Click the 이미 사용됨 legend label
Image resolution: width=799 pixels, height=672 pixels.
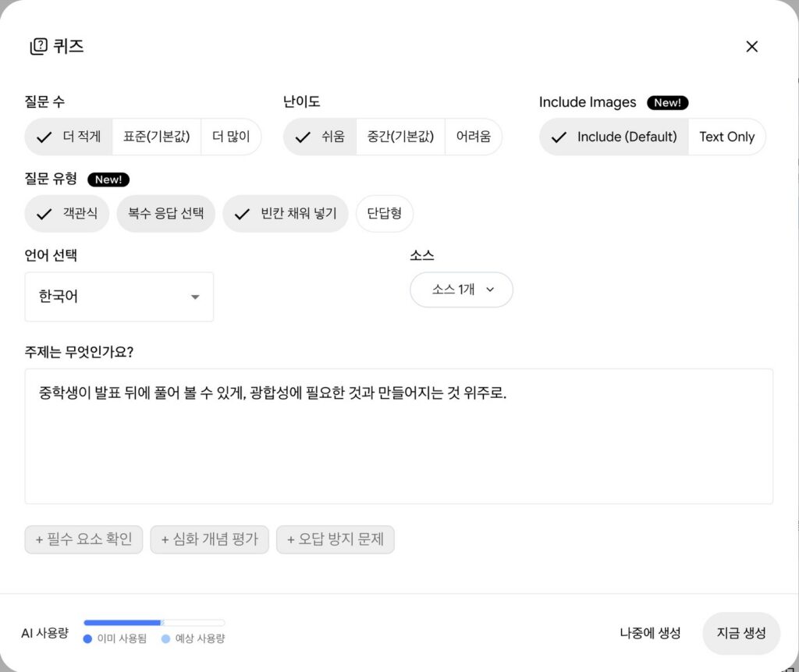[122, 638]
